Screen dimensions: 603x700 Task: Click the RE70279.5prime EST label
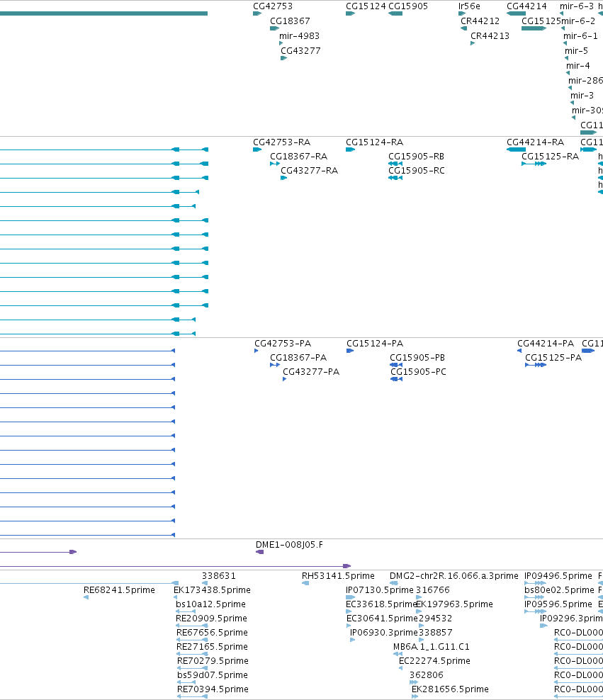coord(213,661)
